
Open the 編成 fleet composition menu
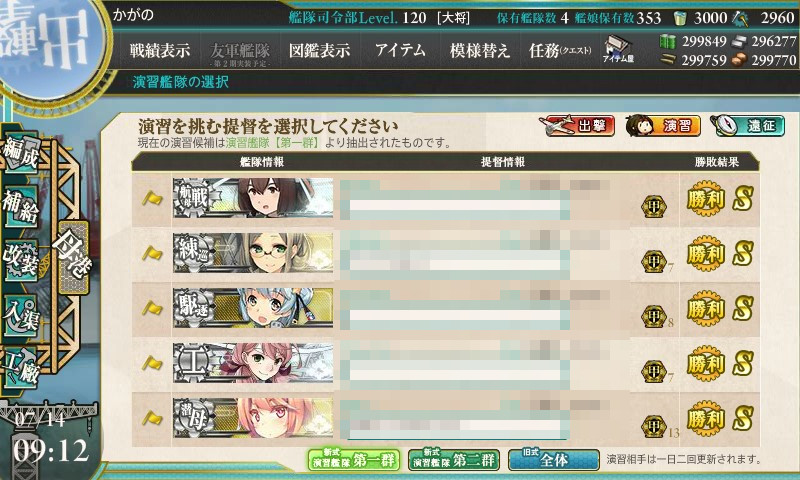[21, 151]
